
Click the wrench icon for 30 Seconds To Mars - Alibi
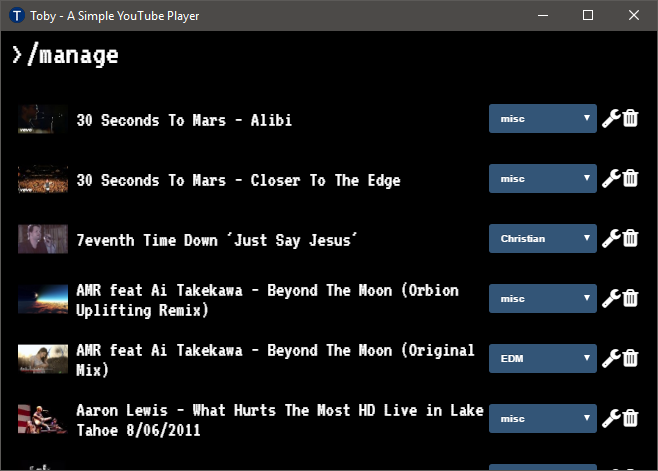pyautogui.click(x=611, y=118)
